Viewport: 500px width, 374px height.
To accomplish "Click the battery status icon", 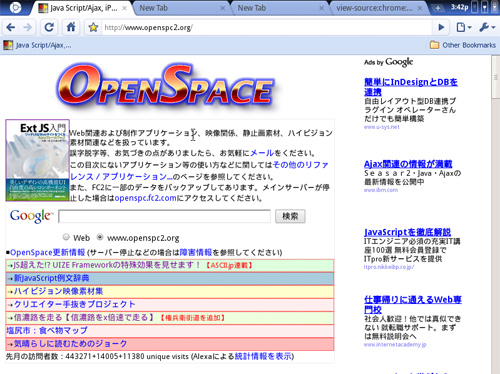I will point(475,7).
